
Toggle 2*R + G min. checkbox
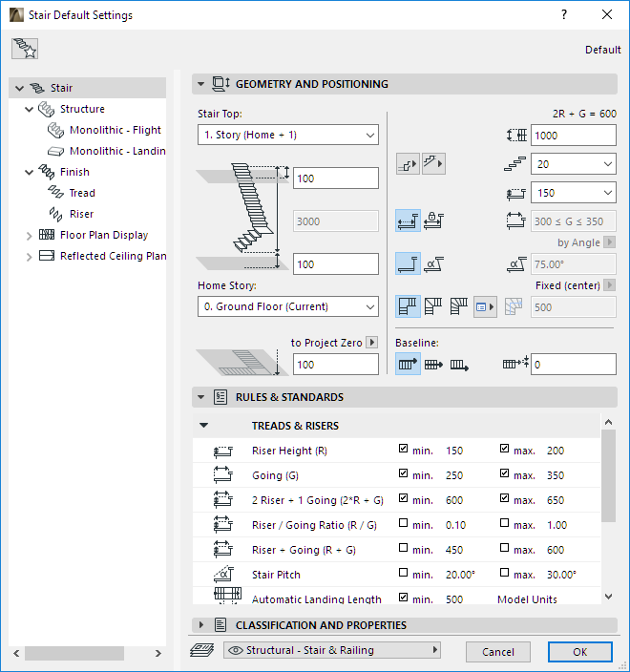pyautogui.click(x=403, y=498)
